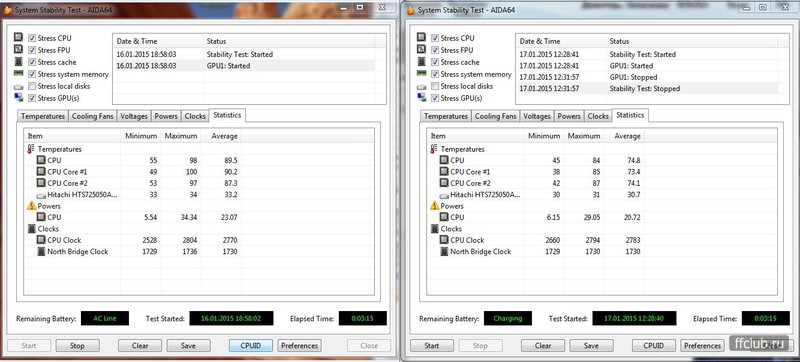Click the Stress GPU(s) monitor icon in right window
This screenshot has width=800, height=362.
pos(421,98)
